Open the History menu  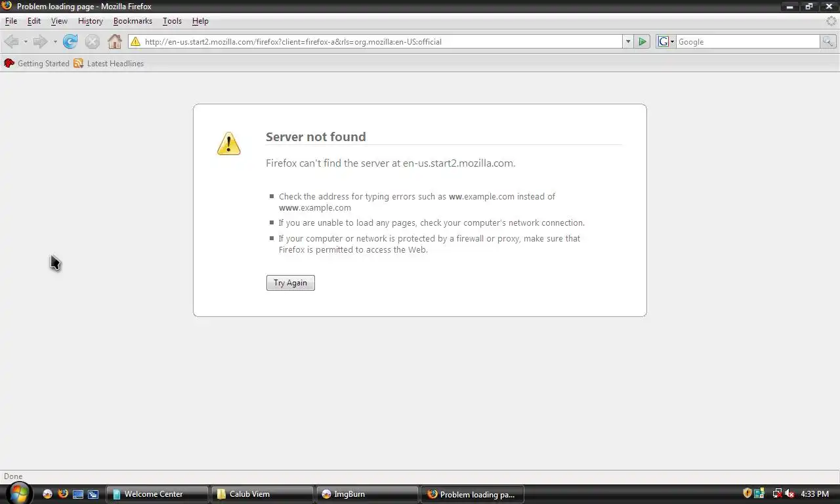click(x=91, y=21)
